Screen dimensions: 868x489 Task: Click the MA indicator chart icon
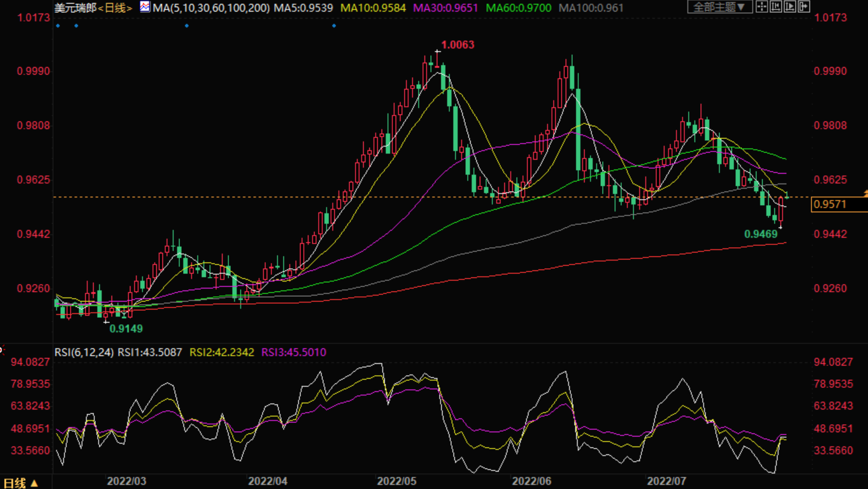(144, 7)
